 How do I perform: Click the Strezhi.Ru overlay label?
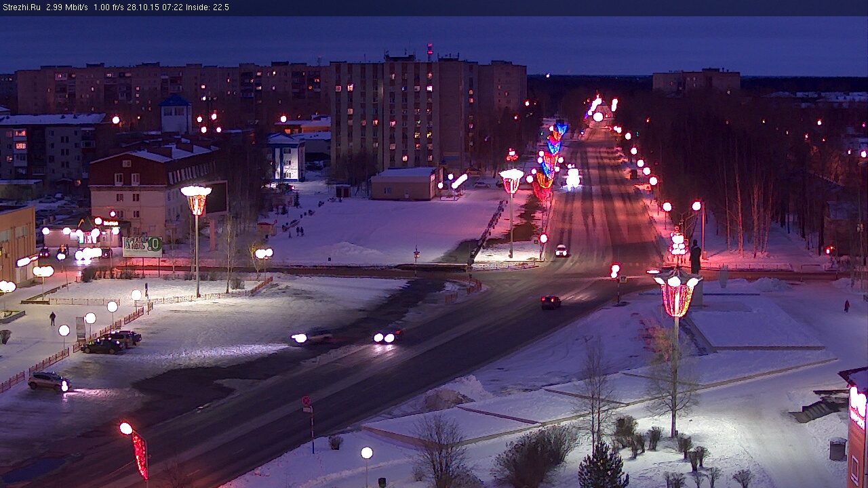[x=21, y=7]
